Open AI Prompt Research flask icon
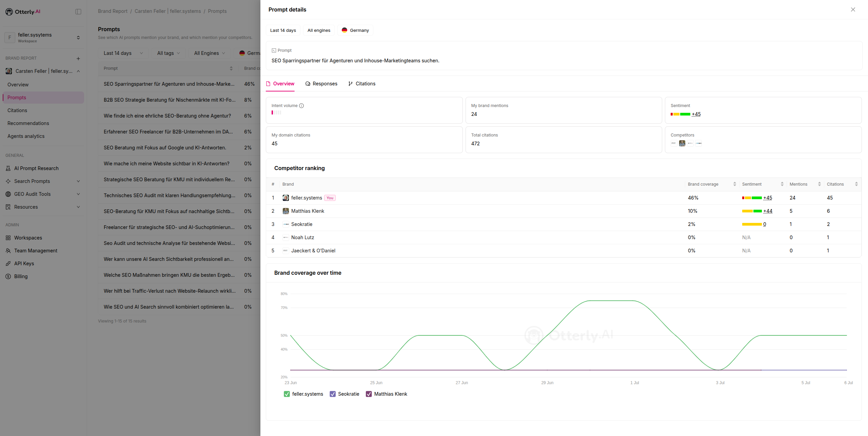 pyautogui.click(x=8, y=168)
